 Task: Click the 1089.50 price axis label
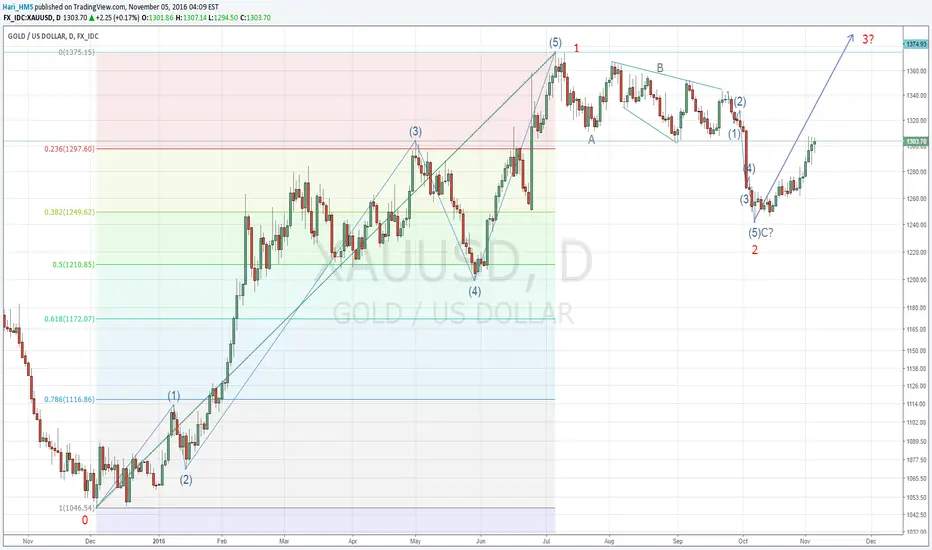point(917,442)
